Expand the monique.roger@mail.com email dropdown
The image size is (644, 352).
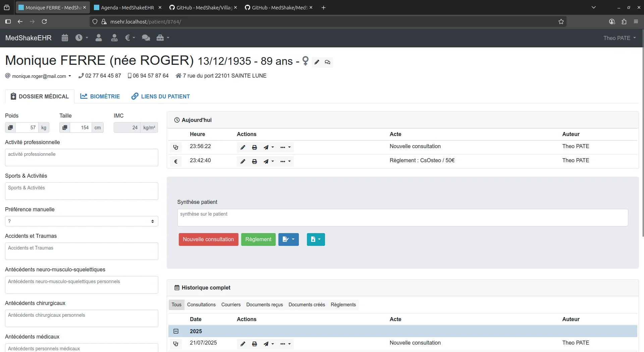[70, 76]
